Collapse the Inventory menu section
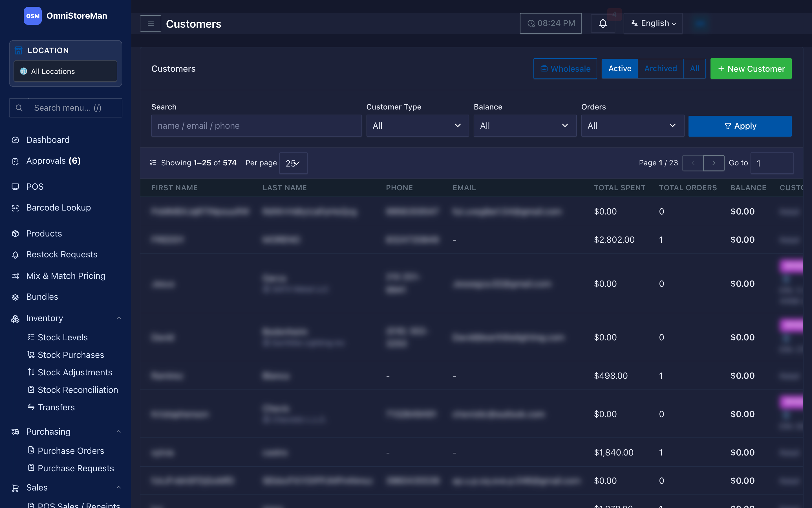 point(118,318)
